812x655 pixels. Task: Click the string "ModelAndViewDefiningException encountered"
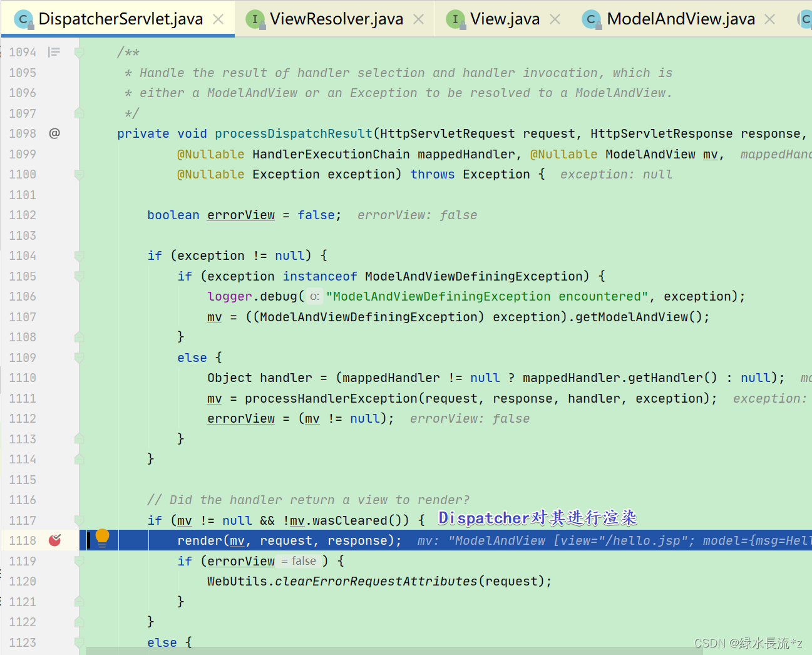(488, 296)
